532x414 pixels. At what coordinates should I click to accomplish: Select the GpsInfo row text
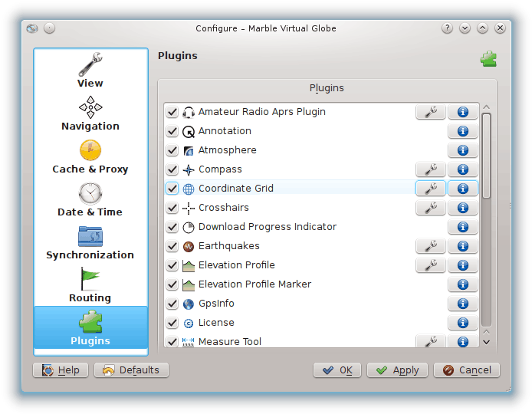coord(216,304)
